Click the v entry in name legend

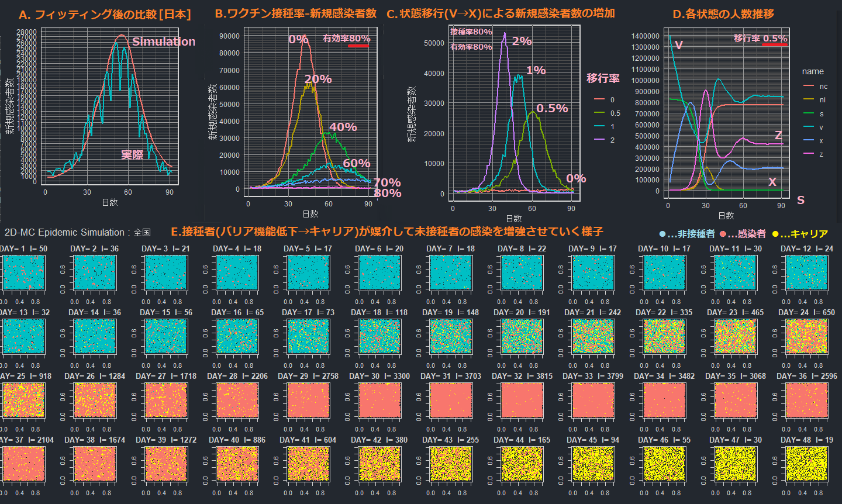[821, 127]
